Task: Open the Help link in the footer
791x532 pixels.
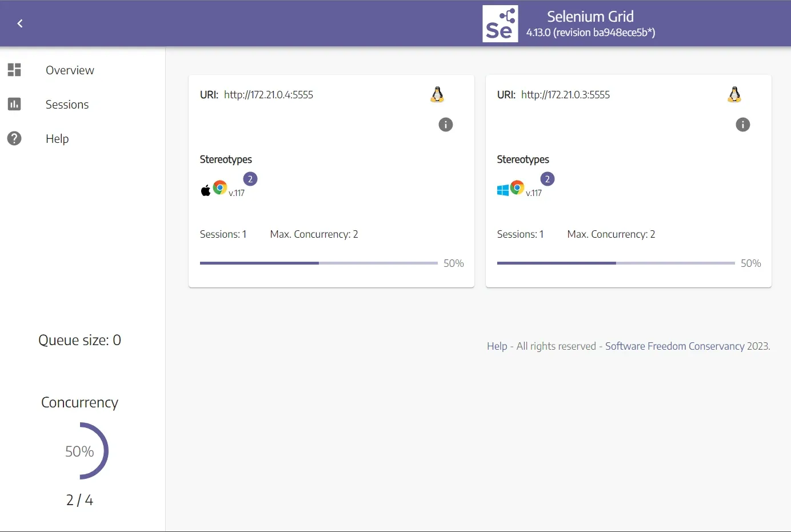Action: 497,346
